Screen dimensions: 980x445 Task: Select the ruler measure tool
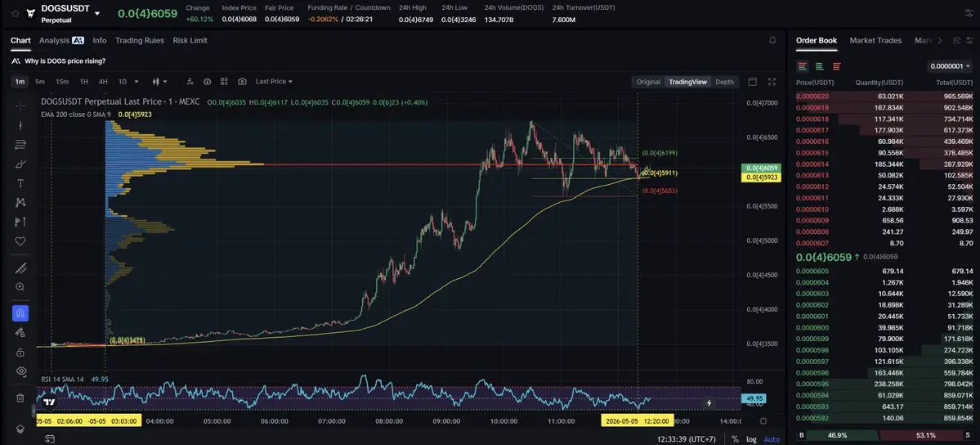[x=20, y=267]
